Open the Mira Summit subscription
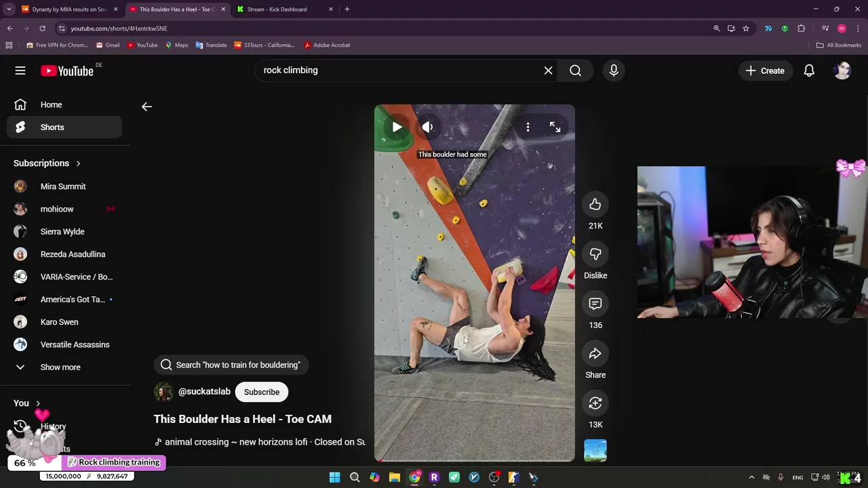The height and width of the screenshot is (488, 868). 64,186
